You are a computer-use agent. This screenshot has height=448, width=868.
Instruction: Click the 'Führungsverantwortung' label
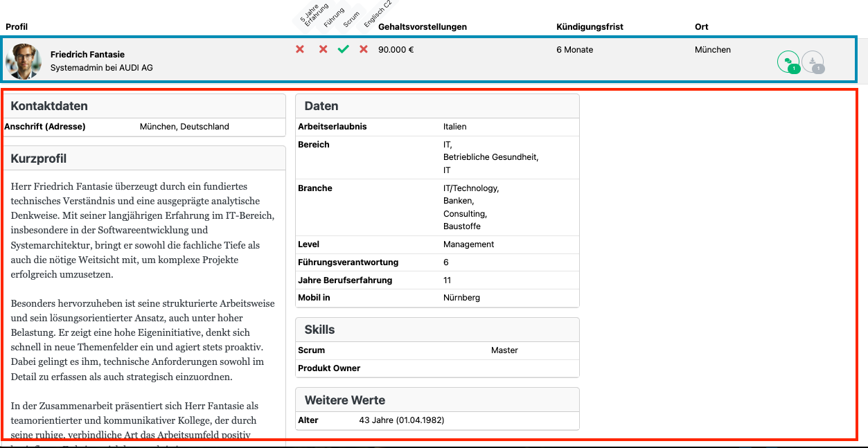click(348, 262)
